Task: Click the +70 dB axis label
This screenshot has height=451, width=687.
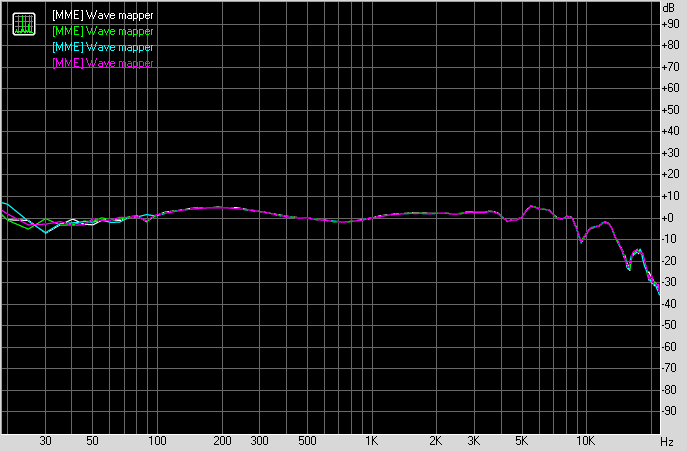Action: 671,67
